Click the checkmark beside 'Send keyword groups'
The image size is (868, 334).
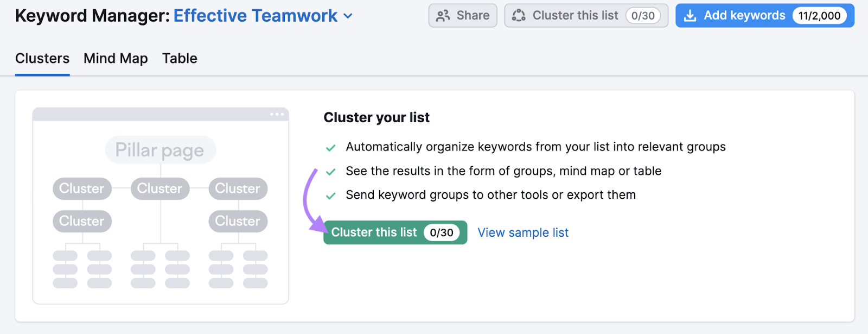click(x=330, y=196)
